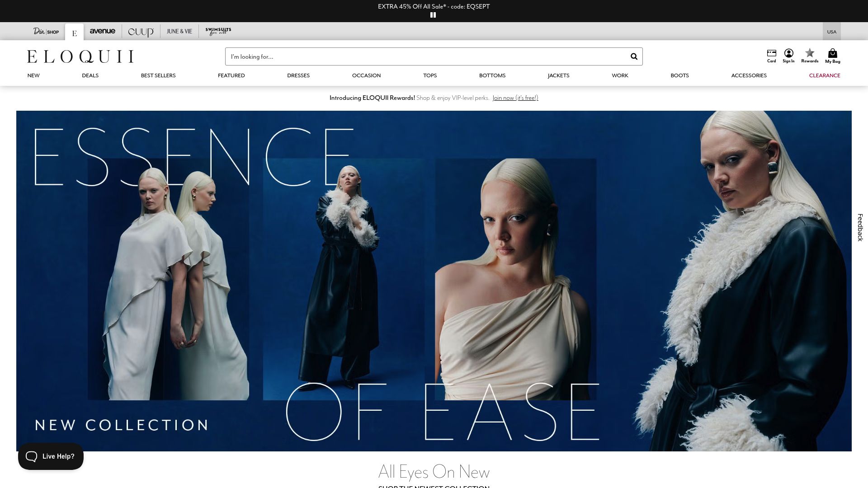Switch to the Avenue brand site
The width and height of the screenshot is (868, 488).
(102, 31)
